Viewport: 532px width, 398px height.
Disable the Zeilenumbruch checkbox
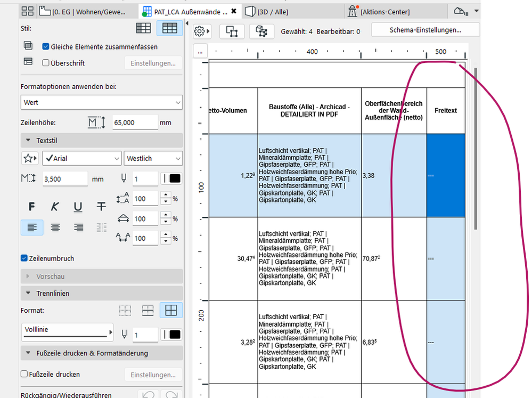click(24, 258)
